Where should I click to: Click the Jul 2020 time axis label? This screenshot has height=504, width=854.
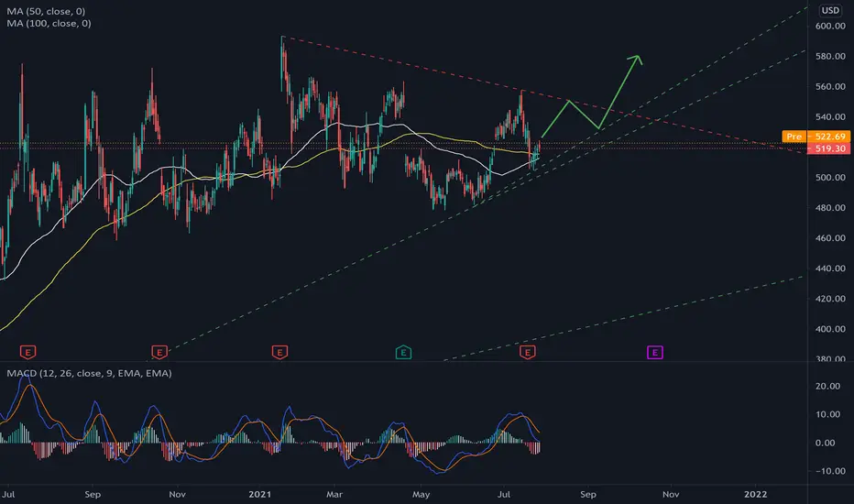(8, 494)
